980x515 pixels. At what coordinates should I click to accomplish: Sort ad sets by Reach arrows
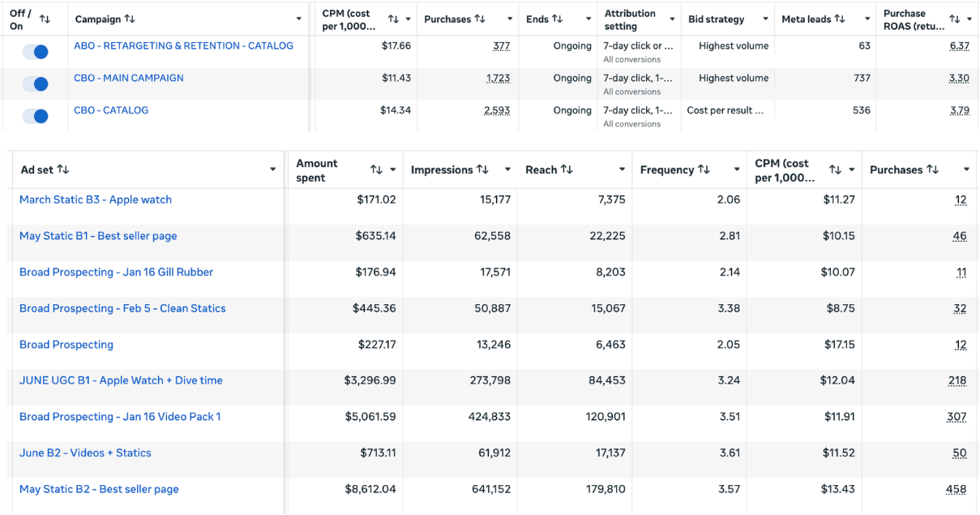tap(567, 170)
